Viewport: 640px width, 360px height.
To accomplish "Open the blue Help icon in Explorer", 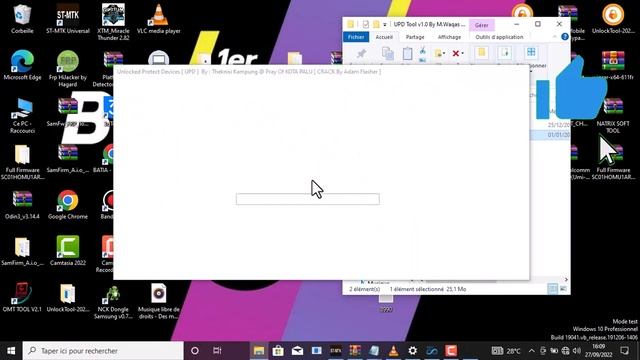I will [x=564, y=37].
